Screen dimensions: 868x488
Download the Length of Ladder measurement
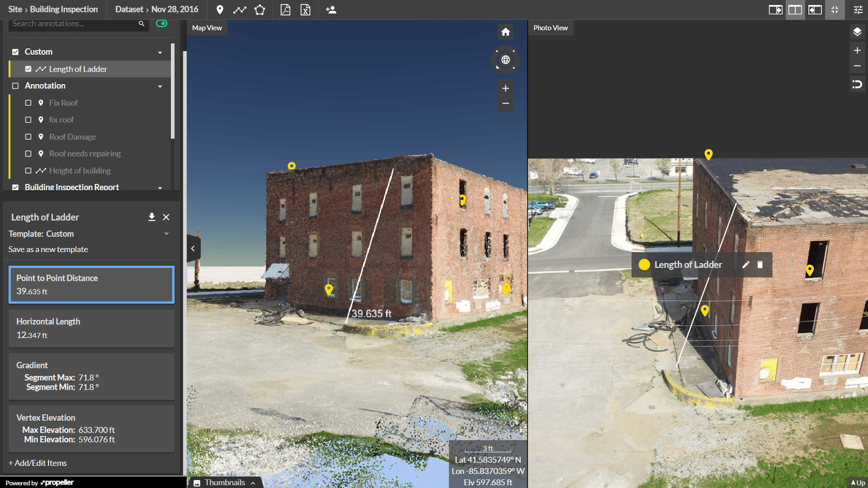click(152, 217)
